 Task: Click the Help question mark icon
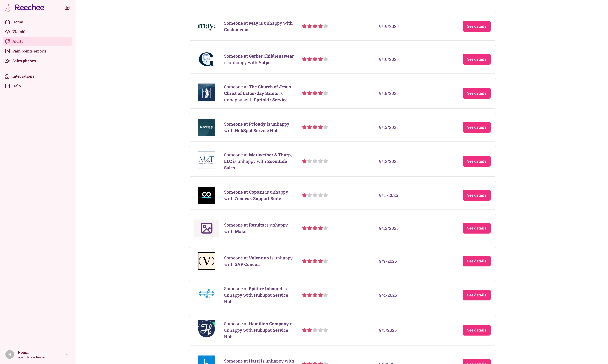8,86
